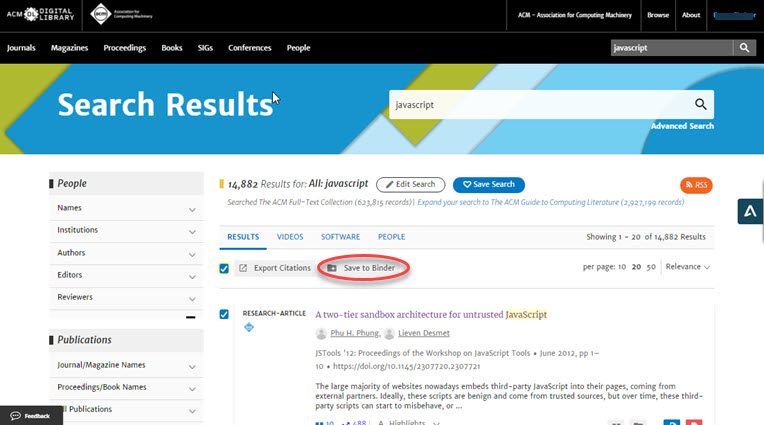Screen dimensions: 764x425
Task: Open the Books menu
Action: tap(172, 48)
